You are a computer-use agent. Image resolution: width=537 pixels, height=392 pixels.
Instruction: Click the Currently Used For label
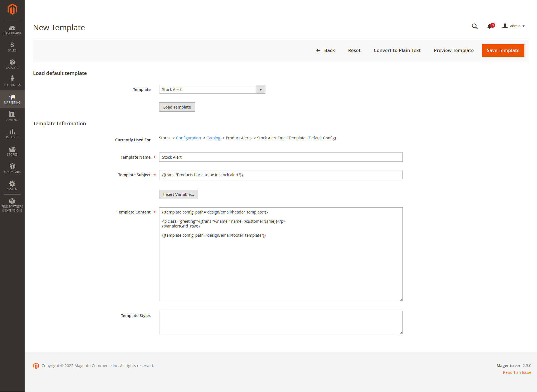click(133, 140)
